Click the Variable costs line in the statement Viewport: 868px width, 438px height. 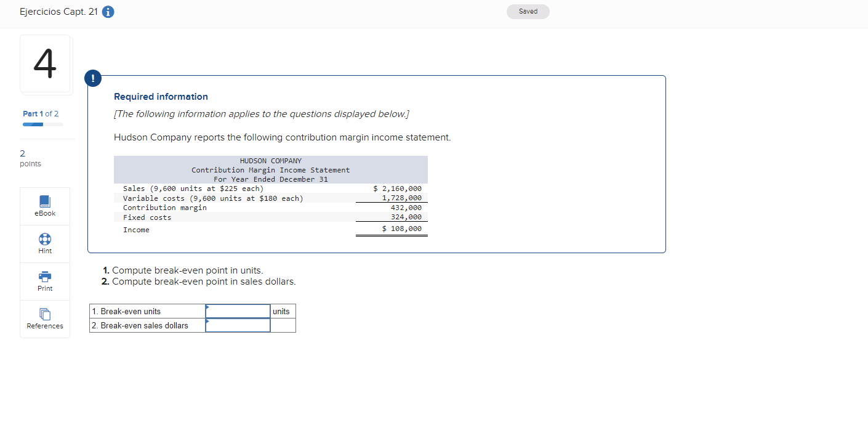(x=213, y=198)
